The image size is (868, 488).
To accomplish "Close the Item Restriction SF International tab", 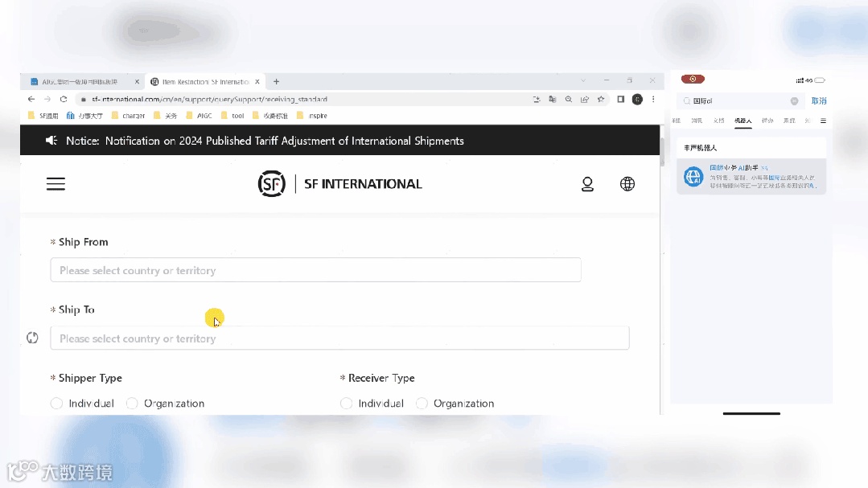I will [257, 81].
